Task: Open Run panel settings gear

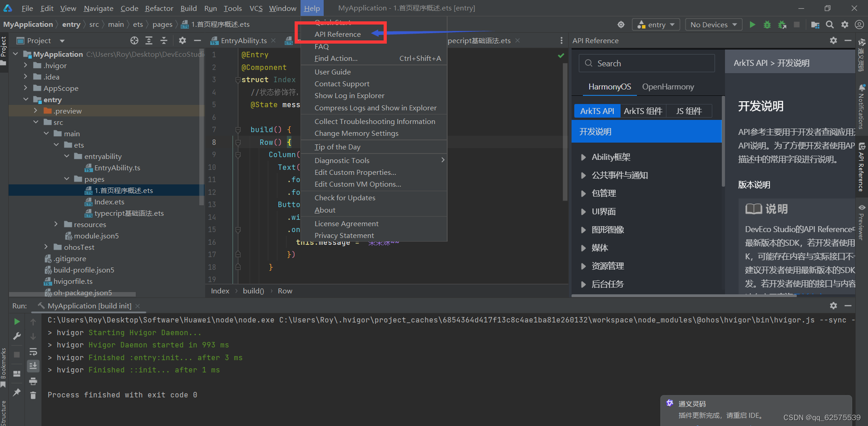Action: (x=833, y=306)
